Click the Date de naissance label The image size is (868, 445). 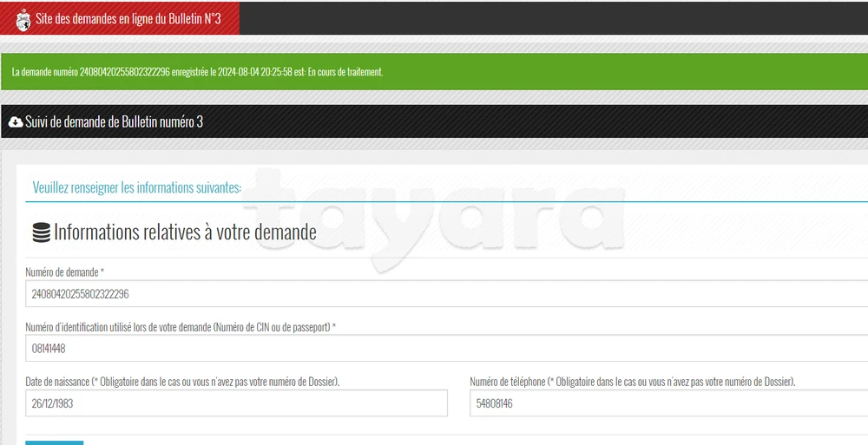(181, 382)
